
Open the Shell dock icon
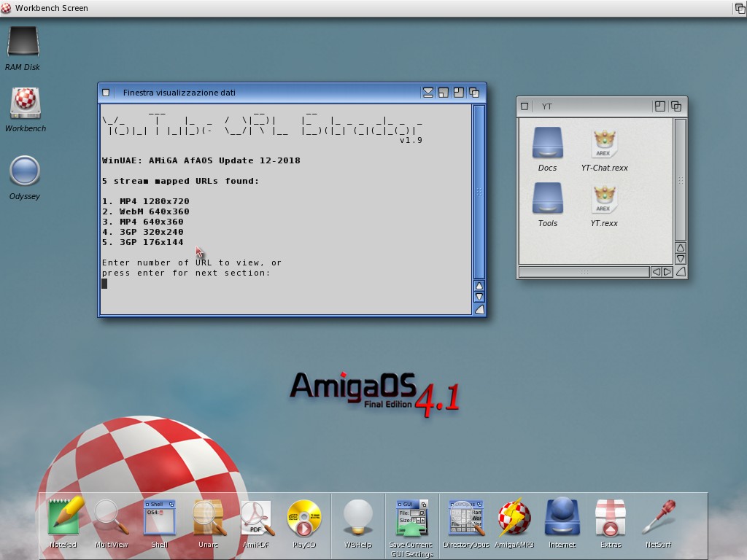click(x=159, y=518)
